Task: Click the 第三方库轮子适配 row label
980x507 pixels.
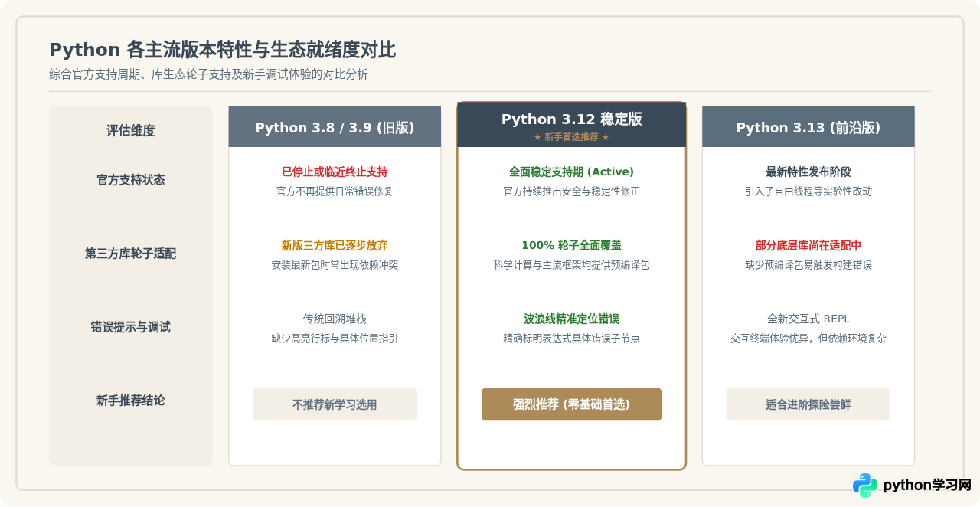Action: [x=130, y=253]
